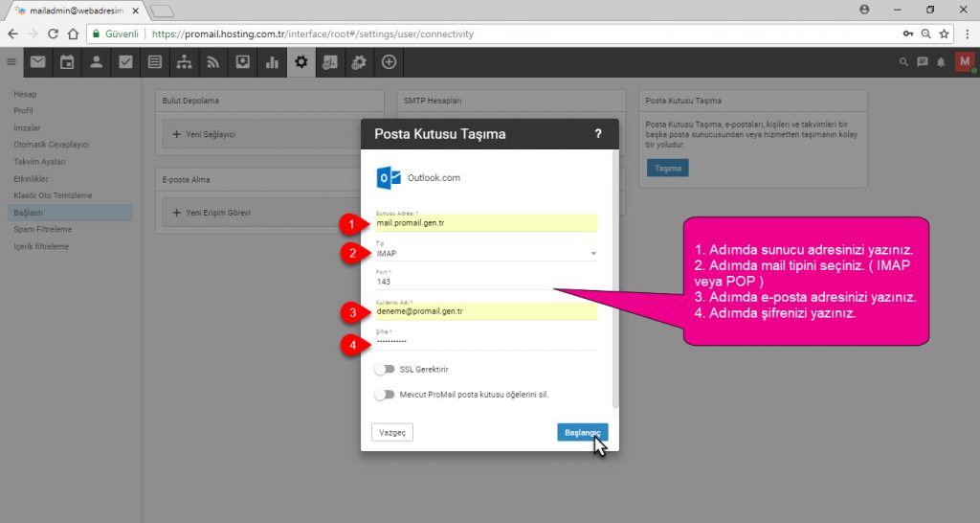The image size is (980, 523).
Task: Toggle Mevcut ProMail posta kutusu öğelerini sil switch
Action: [385, 395]
